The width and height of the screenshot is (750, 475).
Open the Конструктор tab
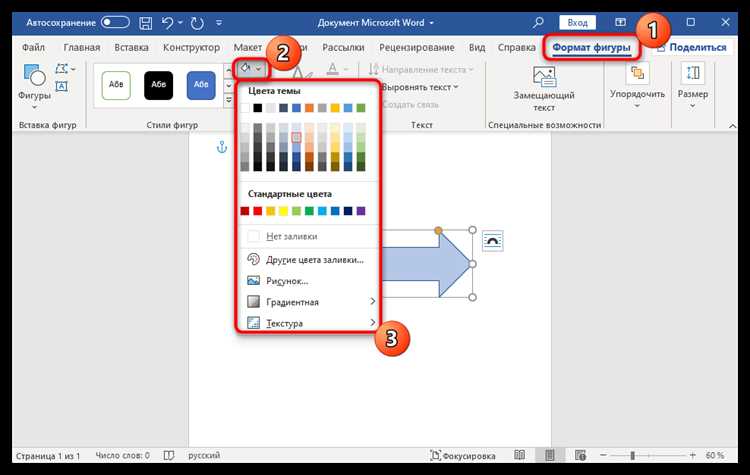click(x=191, y=47)
